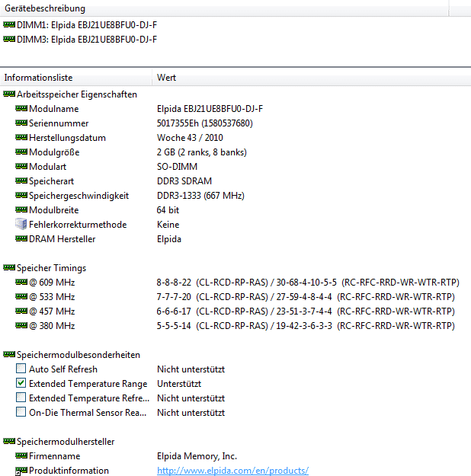This screenshot has width=471, height=476.
Task: Click icon of @ 533 MHz row
Action: pos(21,296)
